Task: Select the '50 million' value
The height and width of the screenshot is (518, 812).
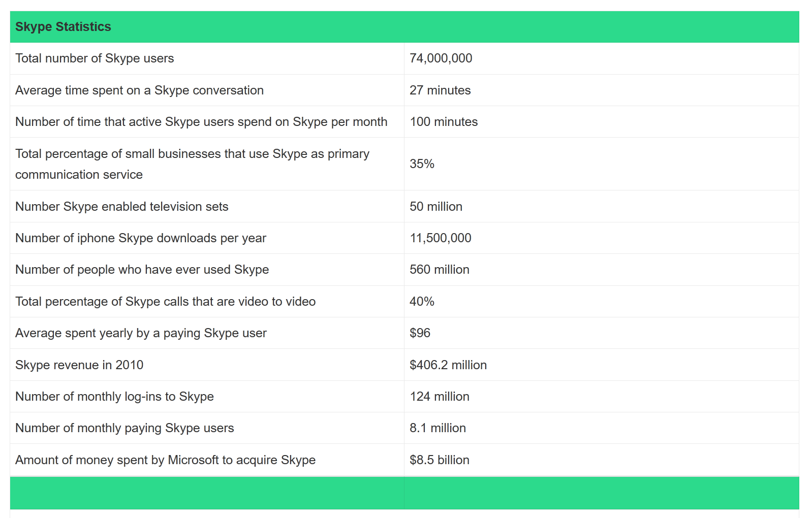Action: tap(436, 207)
